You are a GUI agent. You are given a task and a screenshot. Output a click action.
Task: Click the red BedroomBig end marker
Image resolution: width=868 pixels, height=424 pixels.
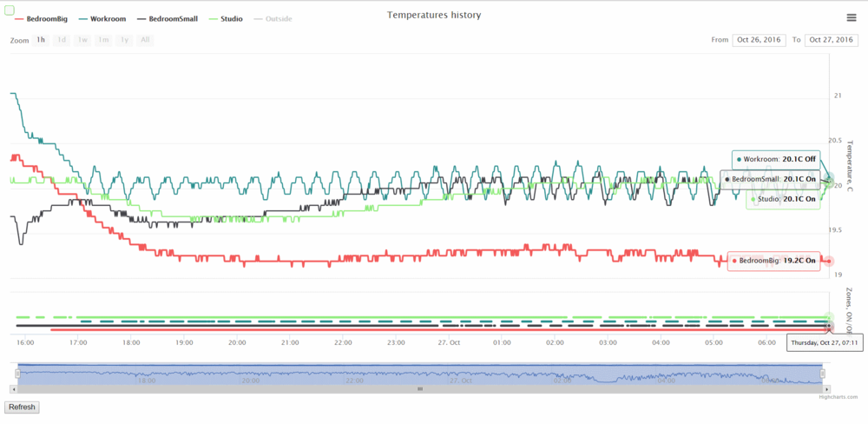click(x=829, y=261)
